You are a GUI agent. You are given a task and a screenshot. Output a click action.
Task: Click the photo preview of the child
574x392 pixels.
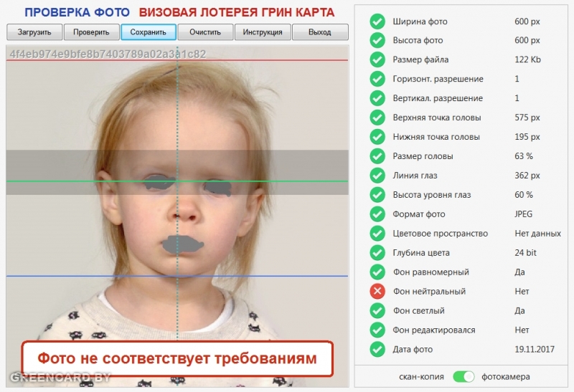[177, 216]
